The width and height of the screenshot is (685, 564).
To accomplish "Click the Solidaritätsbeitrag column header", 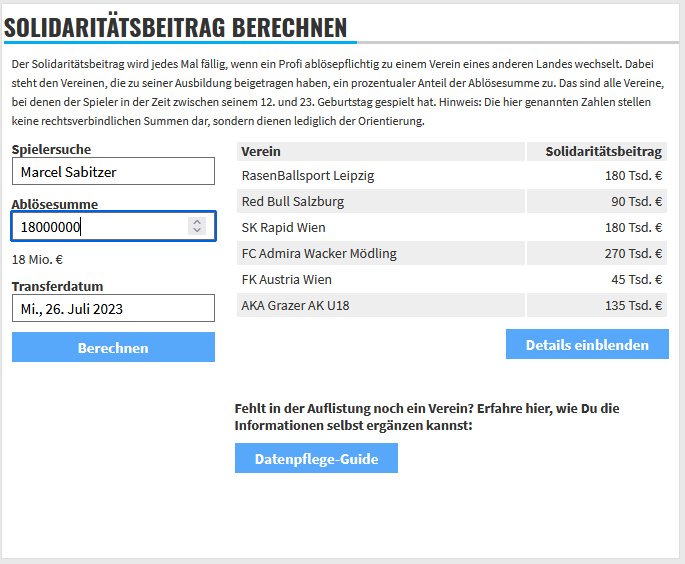I will (x=597, y=152).
